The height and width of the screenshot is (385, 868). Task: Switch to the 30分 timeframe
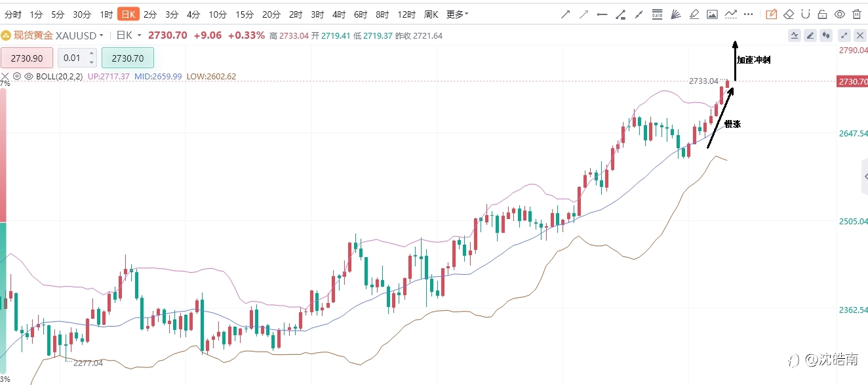[82, 14]
